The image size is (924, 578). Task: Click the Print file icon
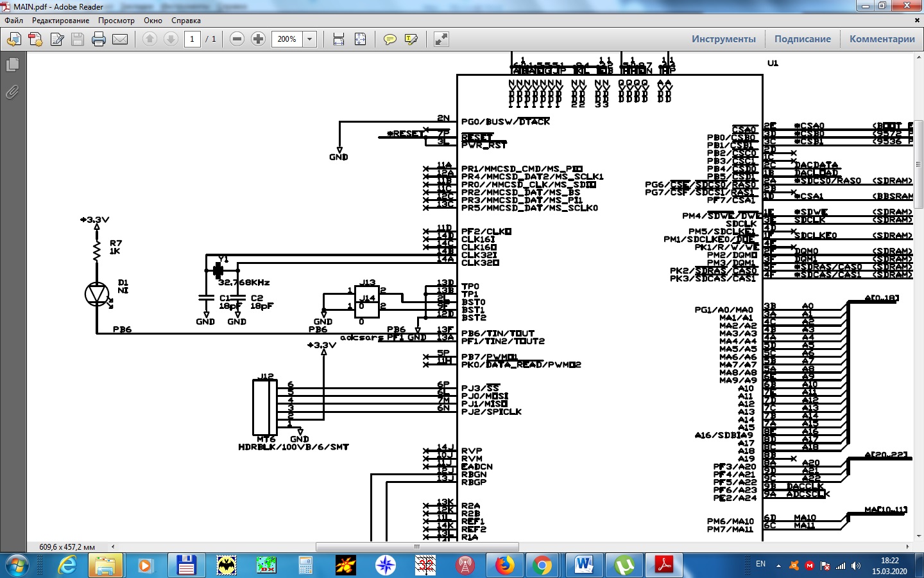[99, 39]
